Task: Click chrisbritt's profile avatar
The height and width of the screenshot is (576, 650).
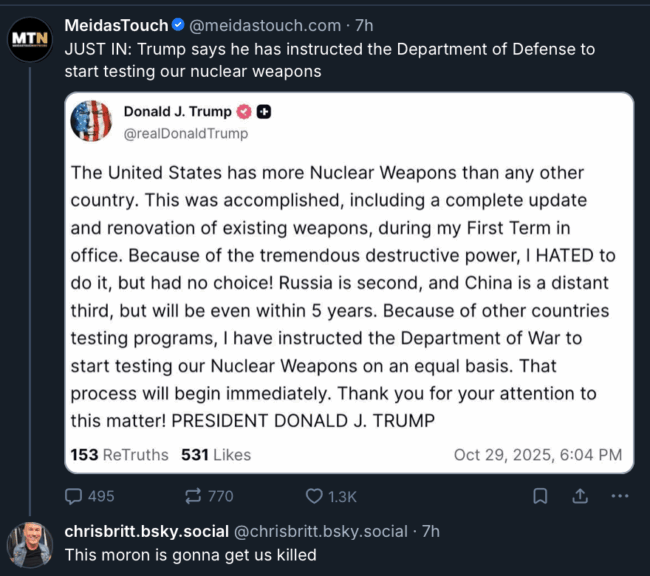Action: pos(30,544)
